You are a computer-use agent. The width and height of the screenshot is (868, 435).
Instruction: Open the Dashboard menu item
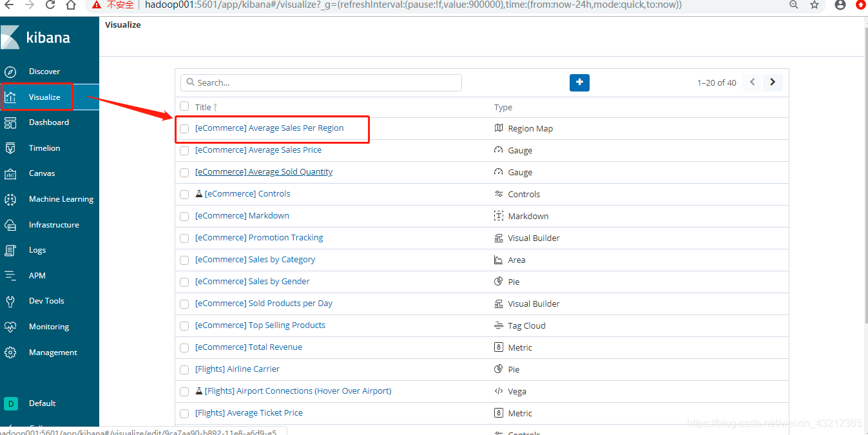pos(49,122)
